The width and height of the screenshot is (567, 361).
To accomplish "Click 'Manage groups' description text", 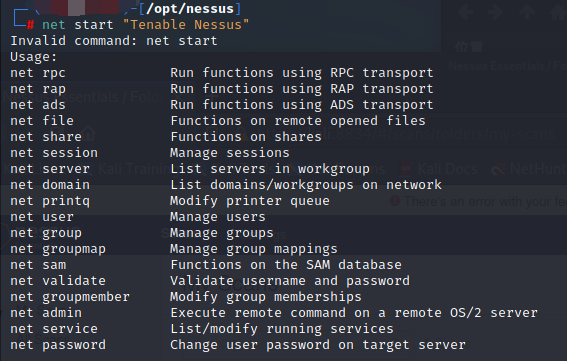I will tap(222, 233).
